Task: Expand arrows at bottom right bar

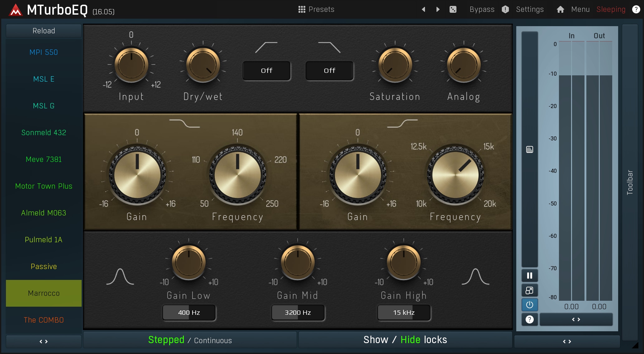Action: pos(567,342)
